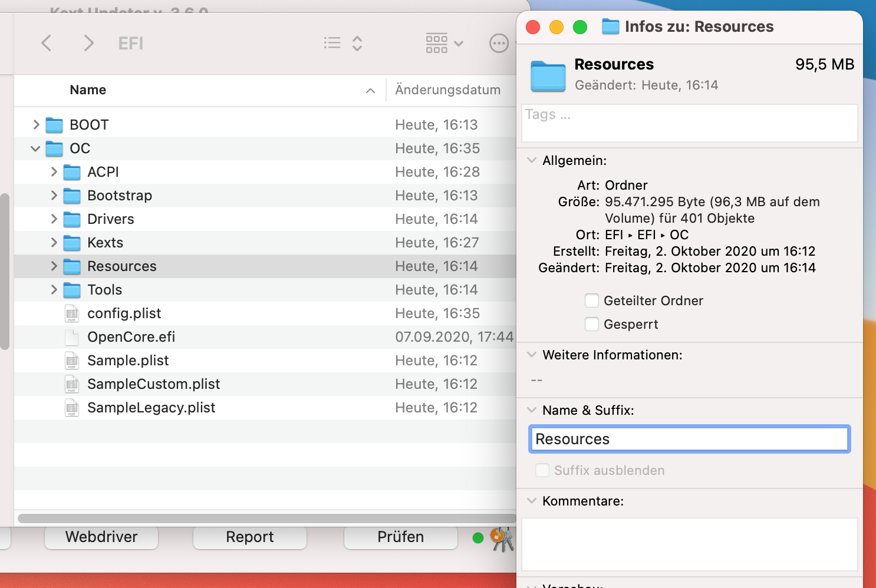Click the large Resources folder icon in Info
The height and width of the screenshot is (588, 876).
(548, 75)
